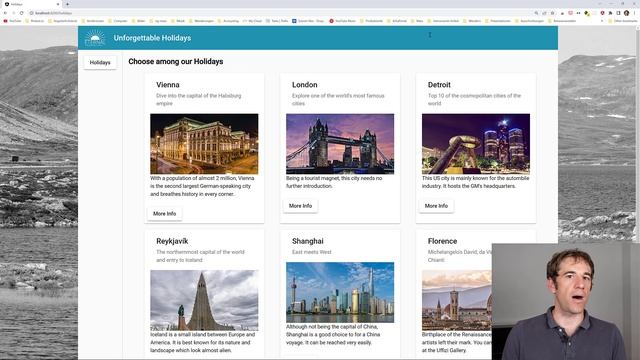Open the Accounting bookmarks folder
The height and width of the screenshot is (360, 640).
point(228,21)
